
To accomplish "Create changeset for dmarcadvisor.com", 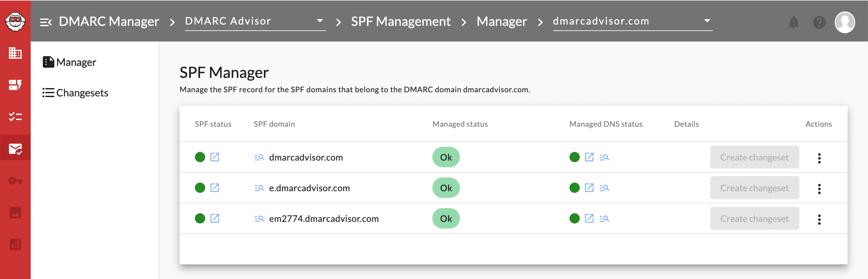I will pos(754,157).
